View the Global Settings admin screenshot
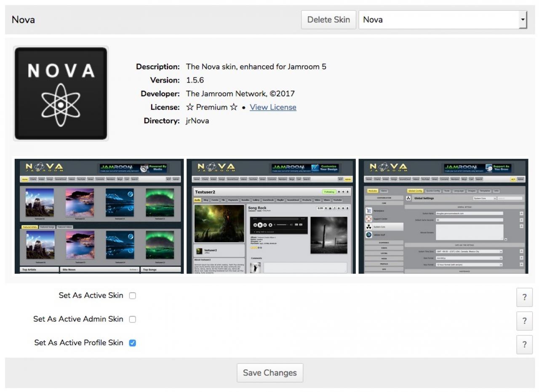539x392 pixels. 443,216
